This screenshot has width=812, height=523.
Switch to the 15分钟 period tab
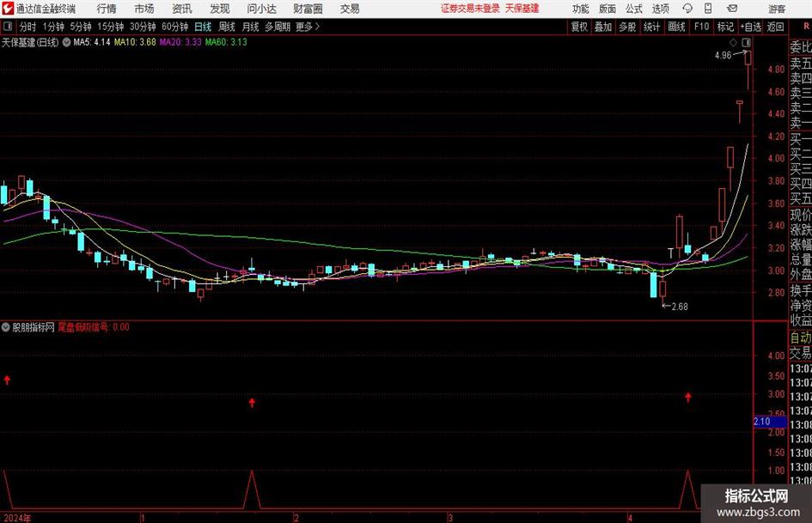click(x=111, y=27)
